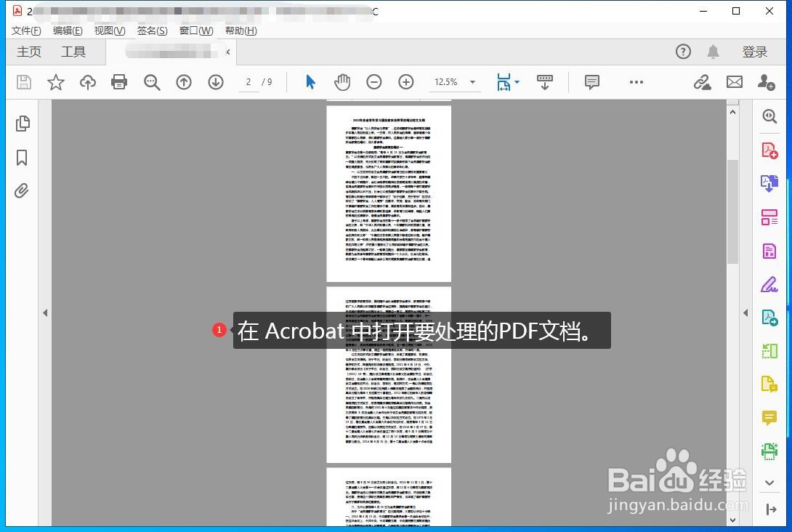792x532 pixels.
Task: Open the 编辑 menu
Action: tap(68, 31)
